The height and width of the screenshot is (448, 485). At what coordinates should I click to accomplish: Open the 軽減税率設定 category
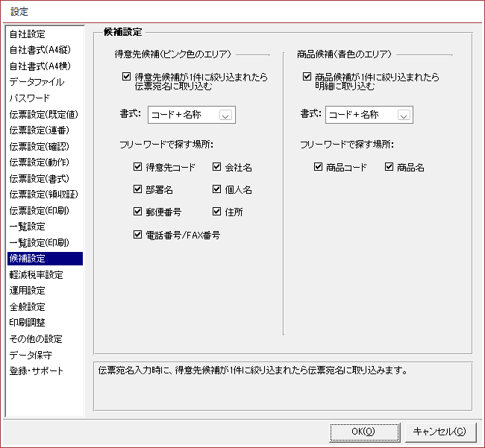tap(36, 274)
